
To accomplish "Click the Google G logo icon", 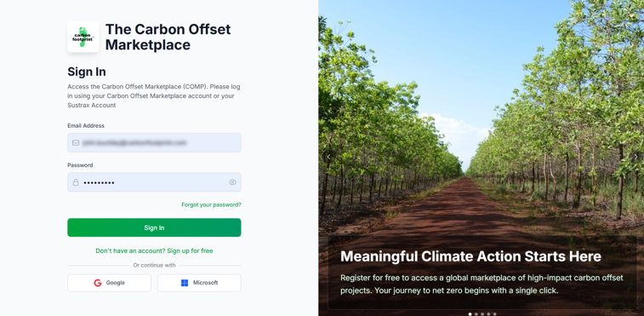I will click(x=97, y=283).
